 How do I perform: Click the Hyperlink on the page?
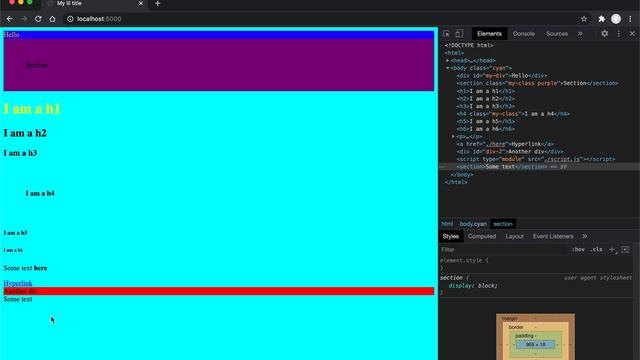click(x=18, y=283)
